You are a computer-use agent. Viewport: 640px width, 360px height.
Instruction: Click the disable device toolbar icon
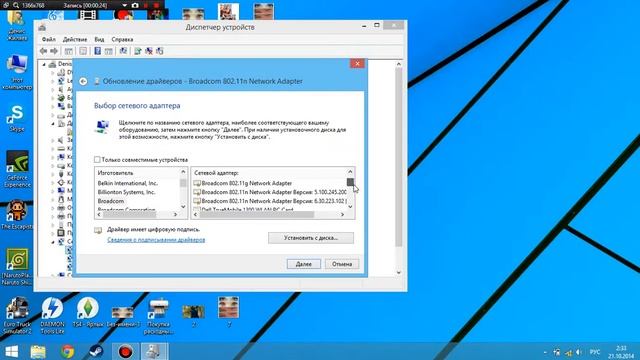pos(160,51)
